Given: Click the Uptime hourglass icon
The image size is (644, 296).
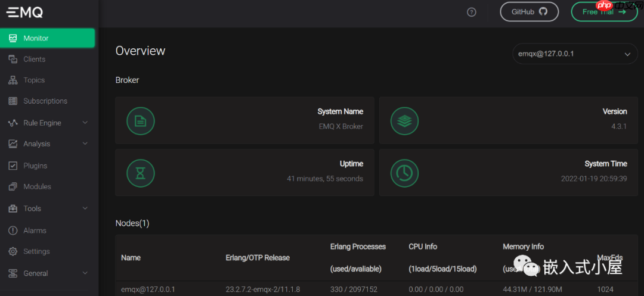Looking at the screenshot, I should pyautogui.click(x=141, y=173).
